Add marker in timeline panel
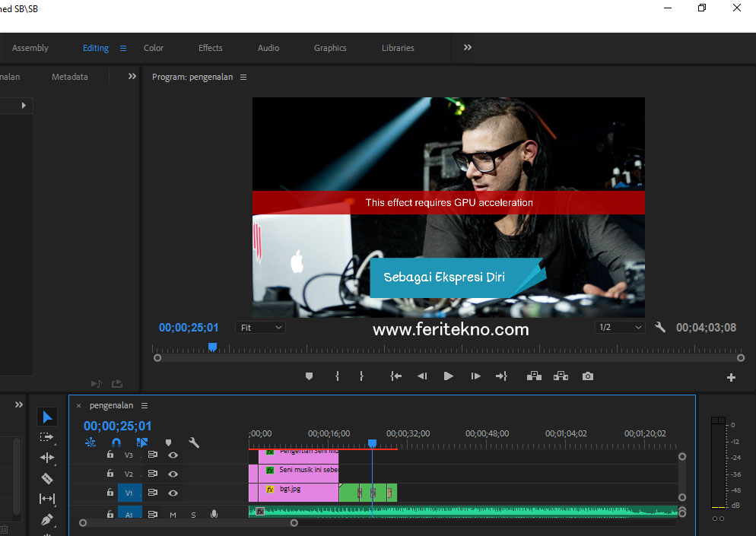This screenshot has height=536, width=756. (168, 442)
